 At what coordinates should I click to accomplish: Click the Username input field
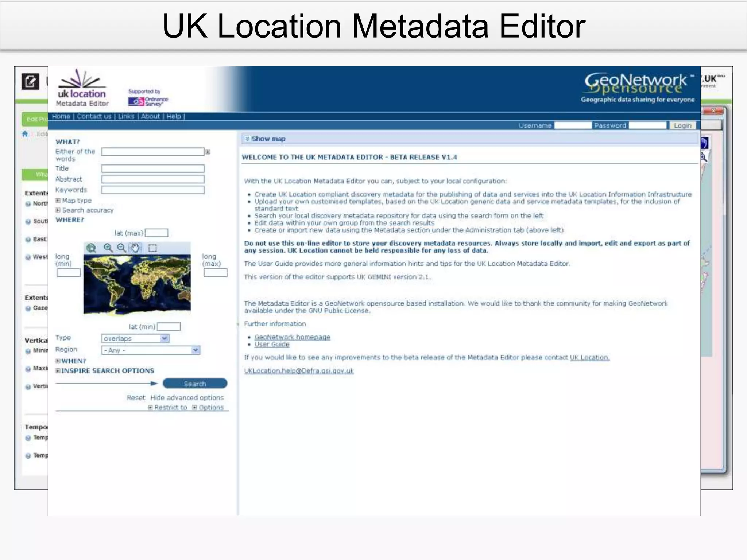coord(573,125)
